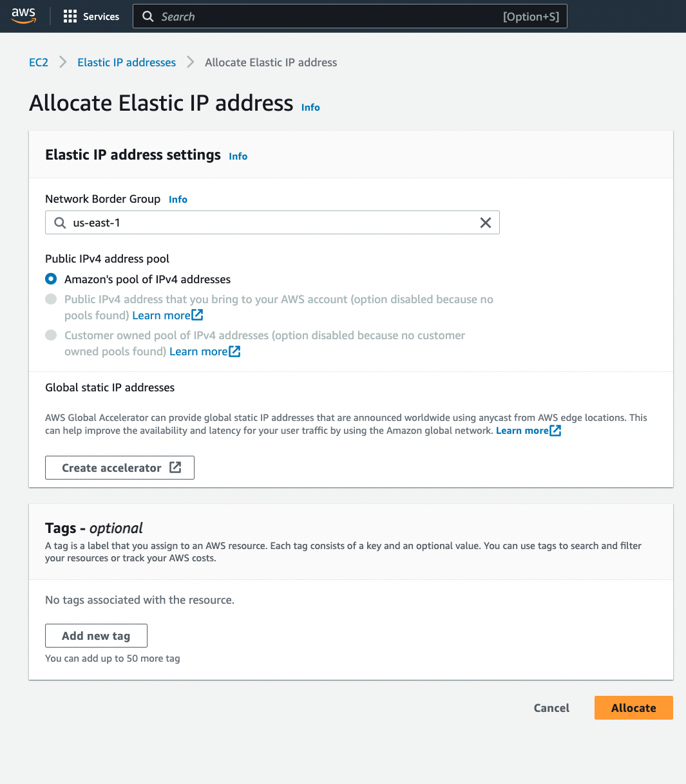This screenshot has height=784, width=686.
Task: Click magnifier icon in Network Border Group field
Action: (x=60, y=223)
